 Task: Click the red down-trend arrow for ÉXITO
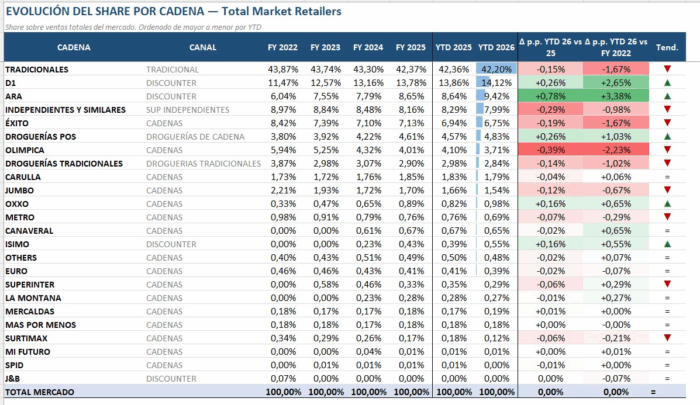point(667,123)
